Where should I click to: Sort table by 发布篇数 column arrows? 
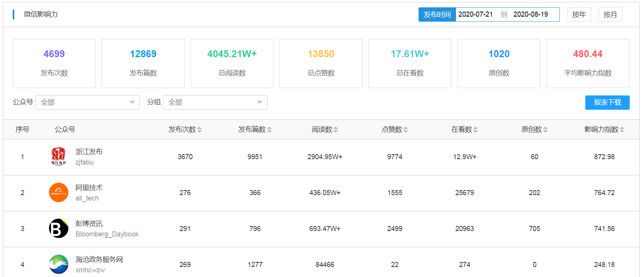[x=269, y=130]
